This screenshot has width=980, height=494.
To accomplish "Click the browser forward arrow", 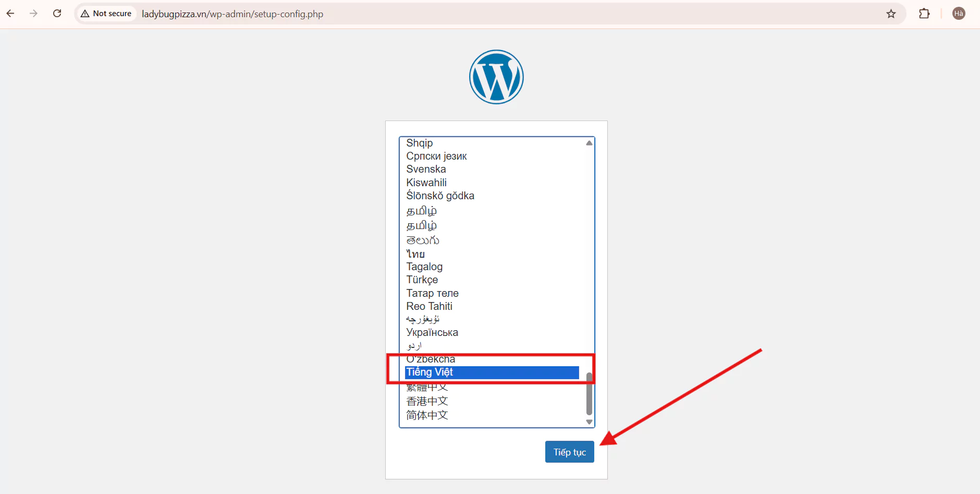I will [x=34, y=14].
